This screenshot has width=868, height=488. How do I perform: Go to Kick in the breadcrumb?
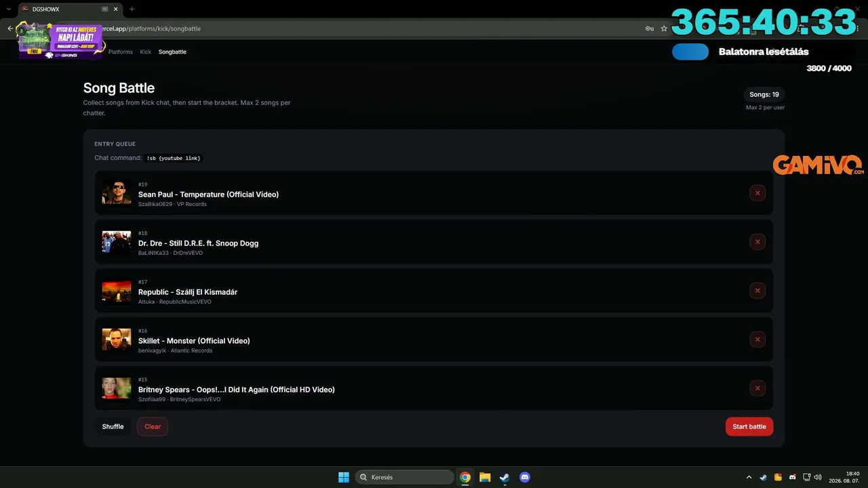pos(146,52)
